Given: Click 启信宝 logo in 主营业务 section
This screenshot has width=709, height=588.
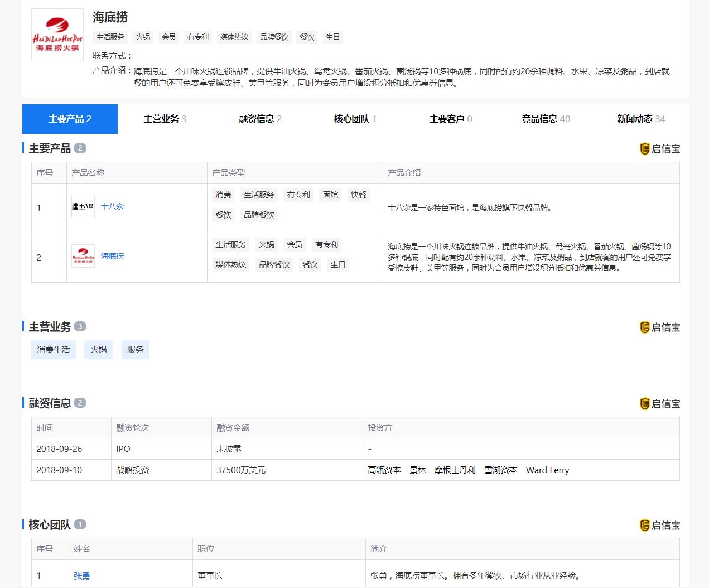Looking at the screenshot, I should 660,327.
